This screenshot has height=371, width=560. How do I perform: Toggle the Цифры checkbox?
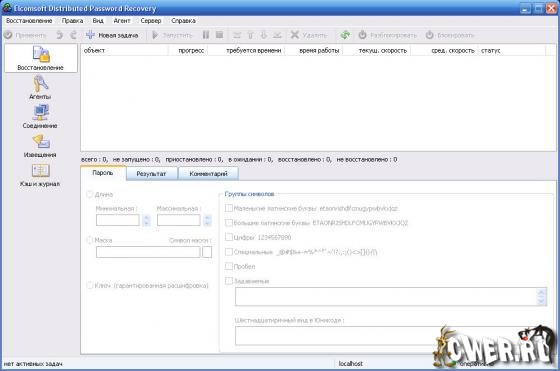[229, 237]
